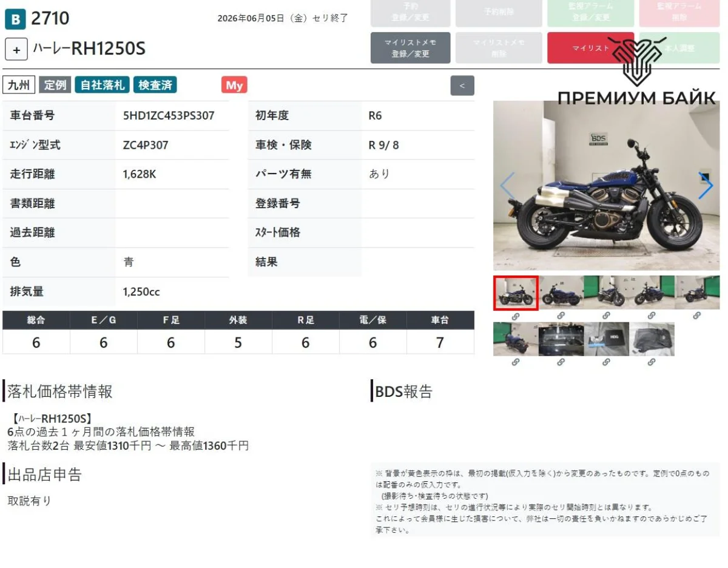
Task: Select the dark meter close-up thumbnail
Action: click(561, 339)
